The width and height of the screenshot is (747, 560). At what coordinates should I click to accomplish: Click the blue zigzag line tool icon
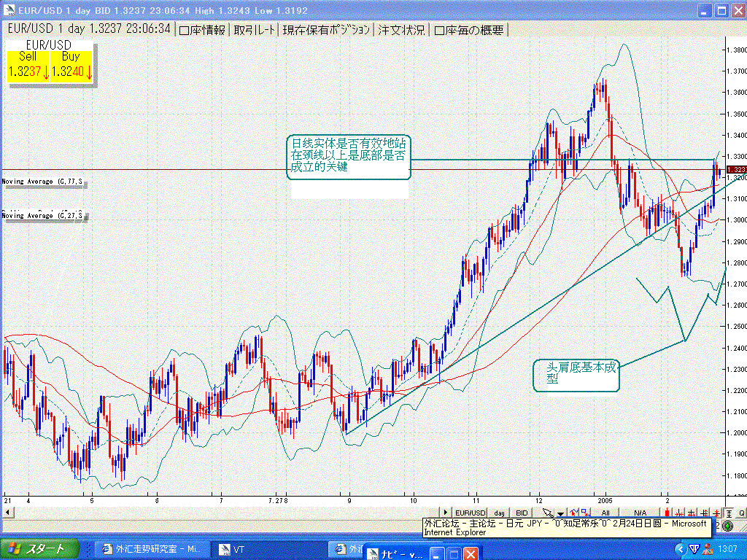click(574, 513)
